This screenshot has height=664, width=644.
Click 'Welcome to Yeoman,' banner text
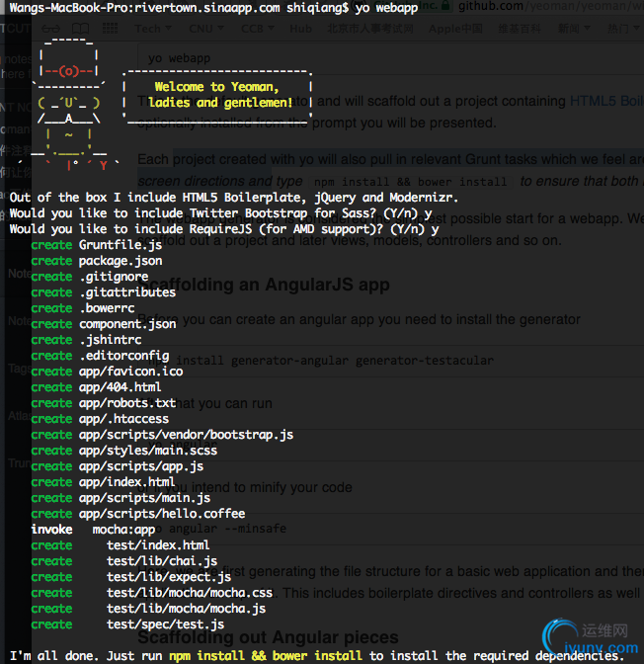[x=216, y=87]
